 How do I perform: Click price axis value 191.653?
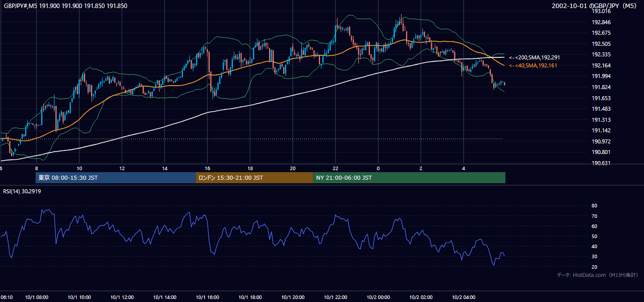point(601,98)
